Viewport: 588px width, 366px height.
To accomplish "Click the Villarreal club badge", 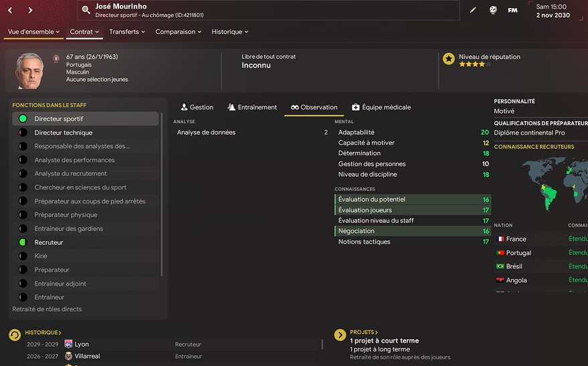I will 68,356.
